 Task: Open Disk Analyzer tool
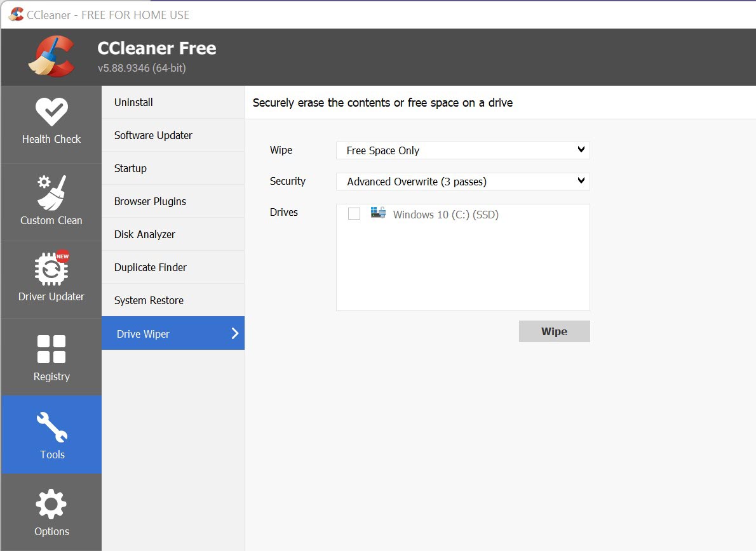tap(173, 234)
